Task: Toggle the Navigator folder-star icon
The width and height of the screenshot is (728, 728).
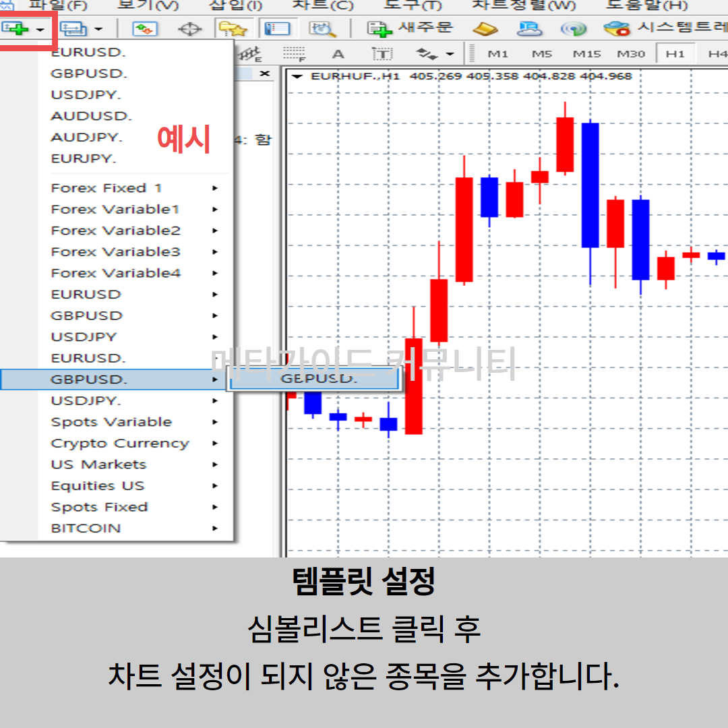Action: pos(231,29)
